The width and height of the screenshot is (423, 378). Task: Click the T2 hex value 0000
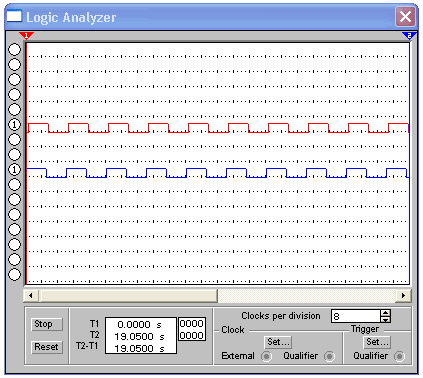point(192,335)
